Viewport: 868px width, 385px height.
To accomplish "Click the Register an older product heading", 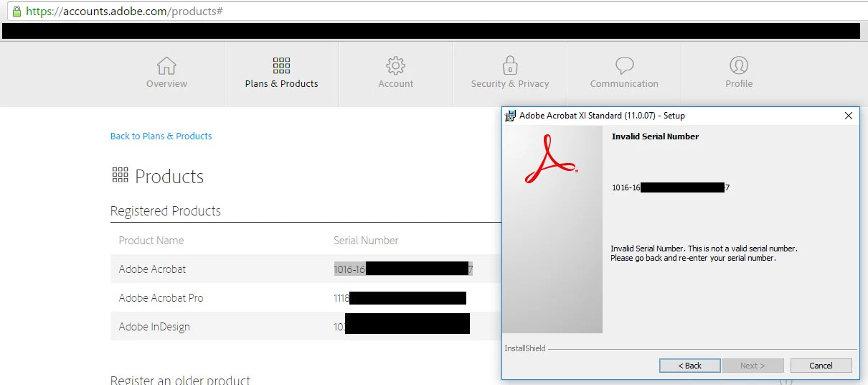I will click(x=180, y=380).
